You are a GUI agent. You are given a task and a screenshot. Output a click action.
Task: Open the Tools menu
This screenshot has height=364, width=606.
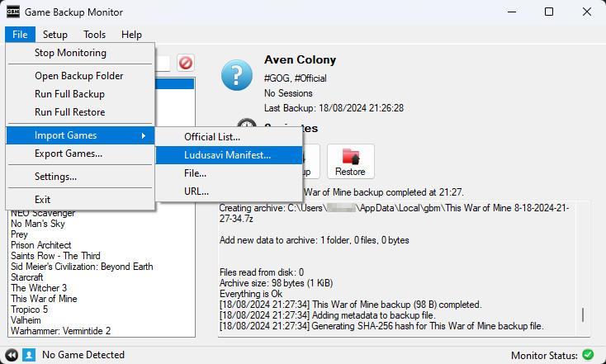click(x=94, y=35)
